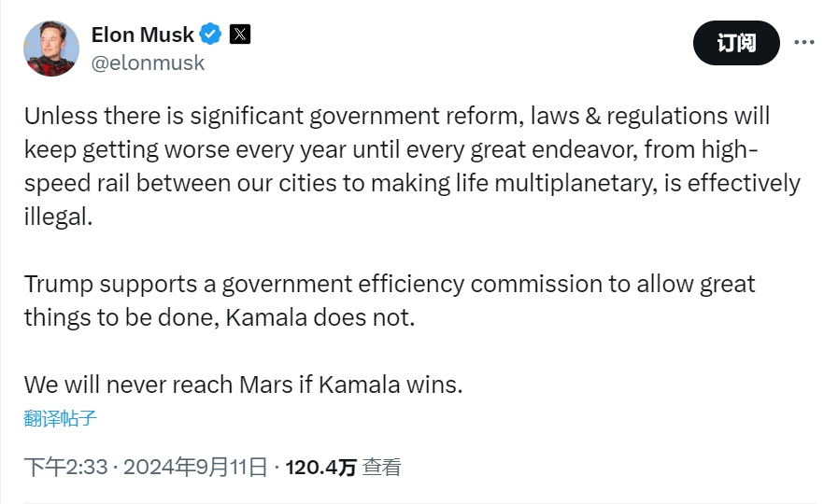824x504 pixels.
Task: Open the three-dot more options menu
Action: pos(804,43)
